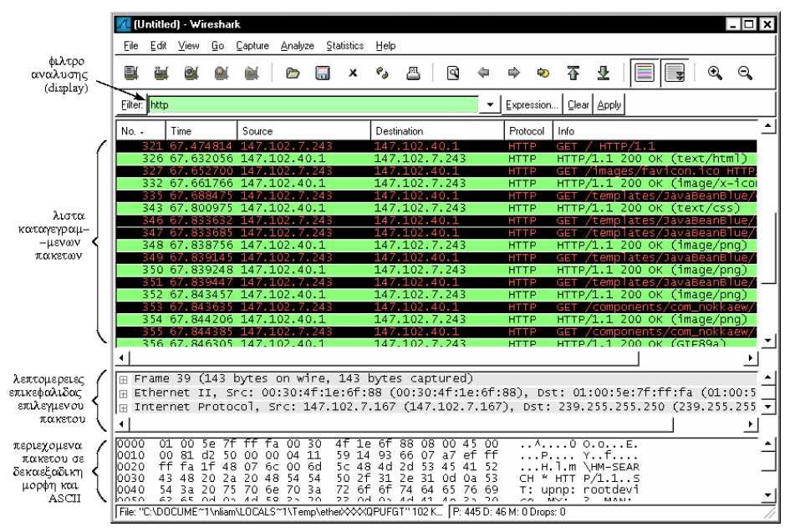Viewport: 800px width, 532px height.
Task: Go back in packet history arrow
Action: 483,73
